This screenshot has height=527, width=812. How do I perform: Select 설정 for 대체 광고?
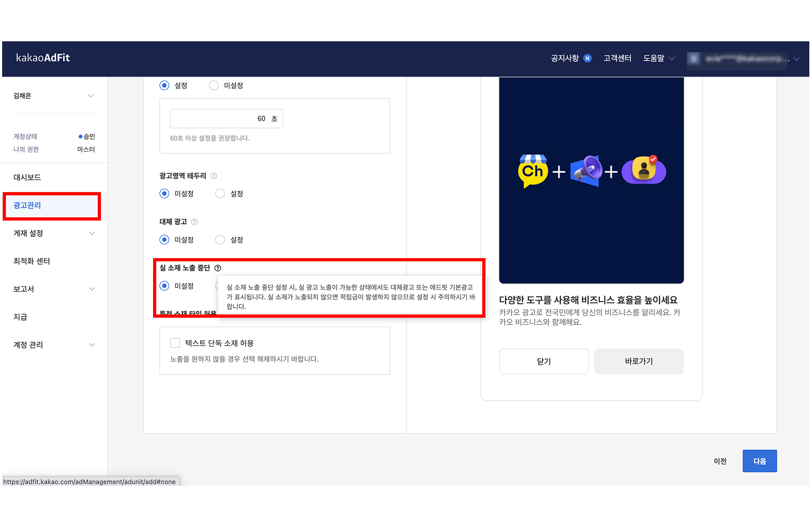(220, 240)
